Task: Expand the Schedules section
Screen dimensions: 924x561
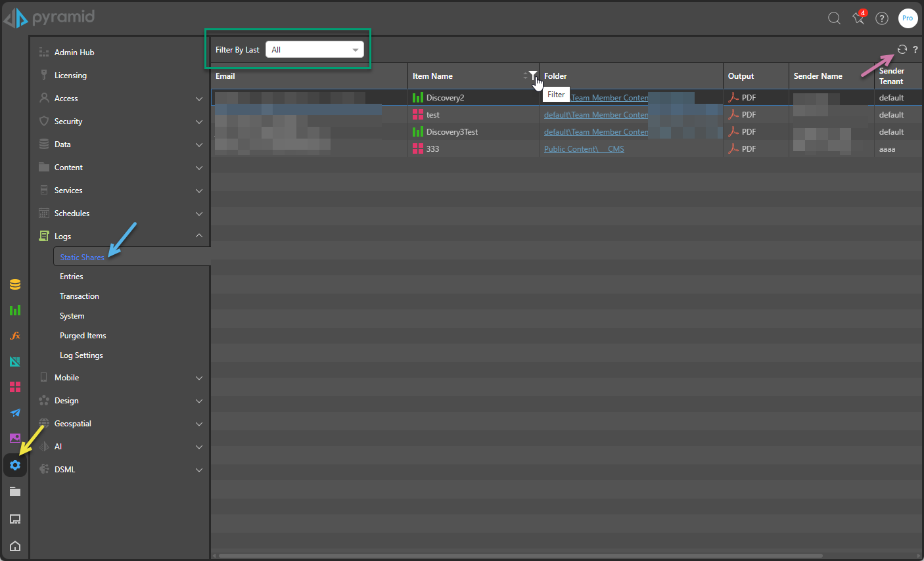Action: coord(121,213)
